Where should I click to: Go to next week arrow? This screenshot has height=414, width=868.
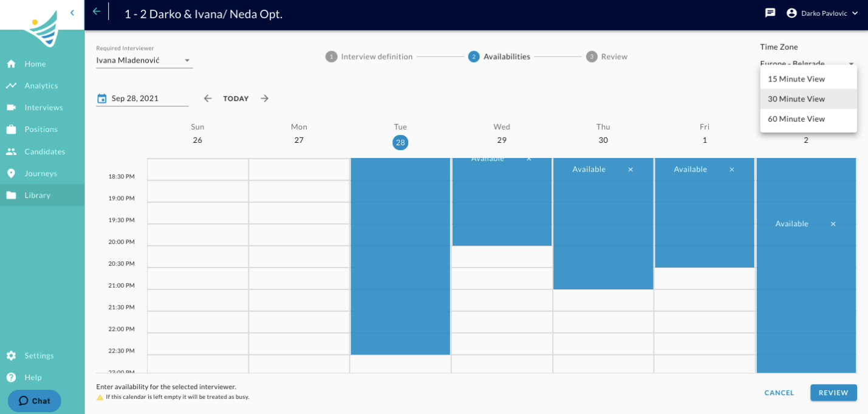[x=264, y=98]
